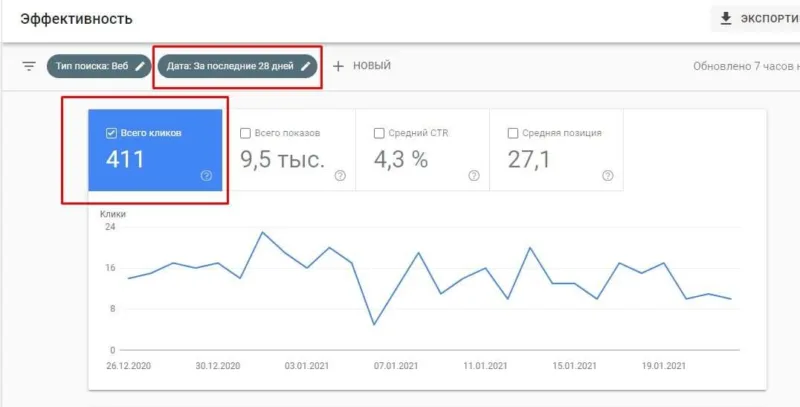Open help icon in Всего кликов card
Viewport: 800px width, 407px height.
point(206,175)
